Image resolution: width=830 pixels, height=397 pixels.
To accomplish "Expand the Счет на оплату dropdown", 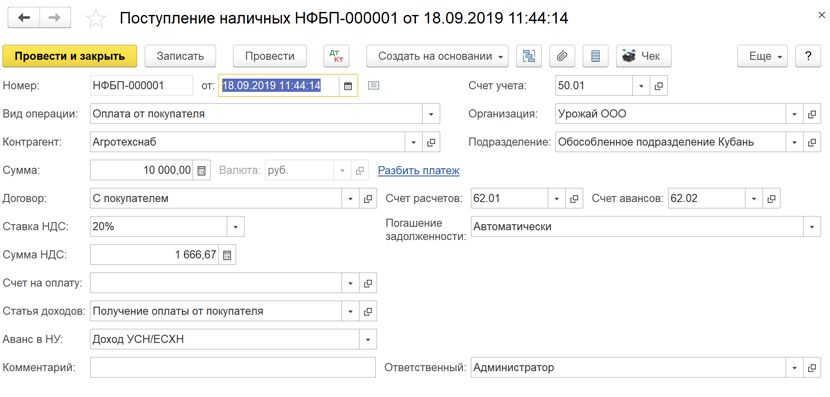I will [x=350, y=283].
